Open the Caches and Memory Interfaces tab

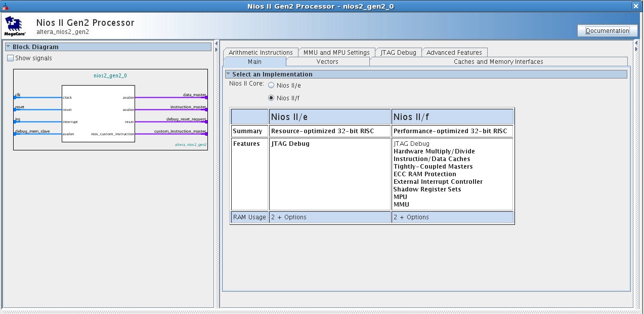click(498, 62)
